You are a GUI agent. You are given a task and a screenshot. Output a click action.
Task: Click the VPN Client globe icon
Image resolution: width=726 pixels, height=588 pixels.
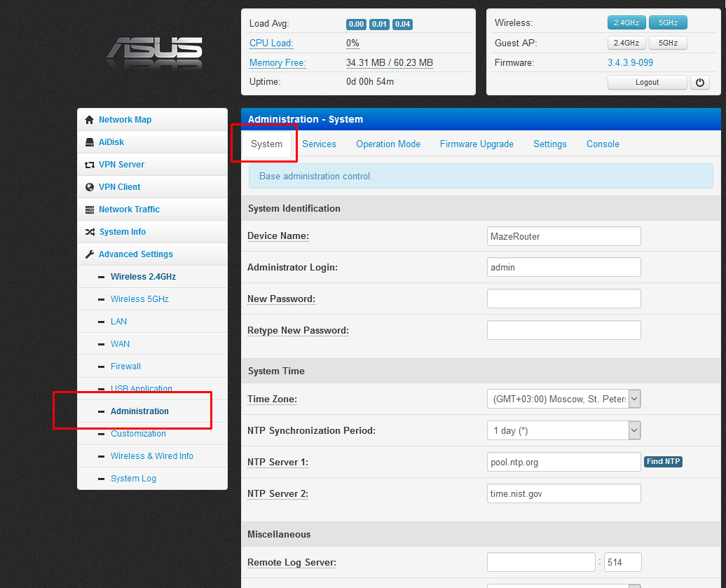89,187
